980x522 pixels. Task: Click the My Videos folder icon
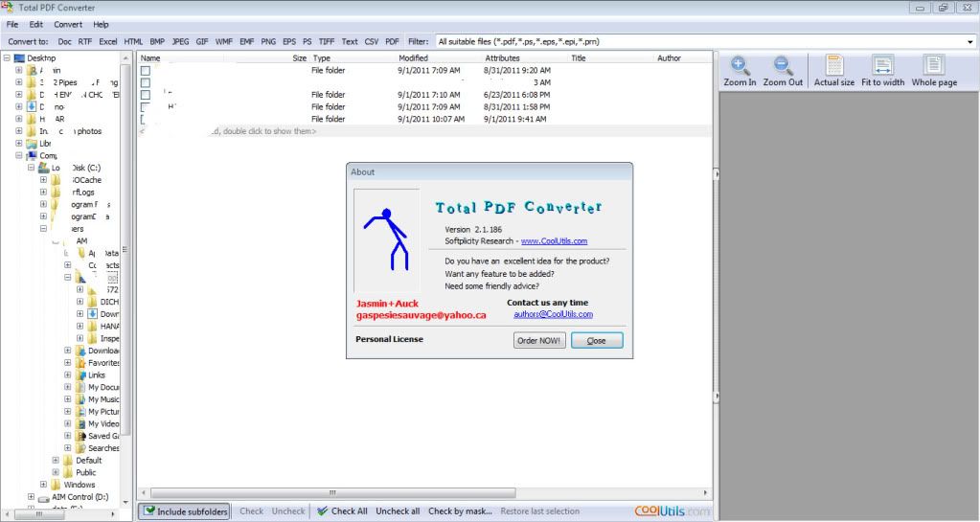point(80,424)
